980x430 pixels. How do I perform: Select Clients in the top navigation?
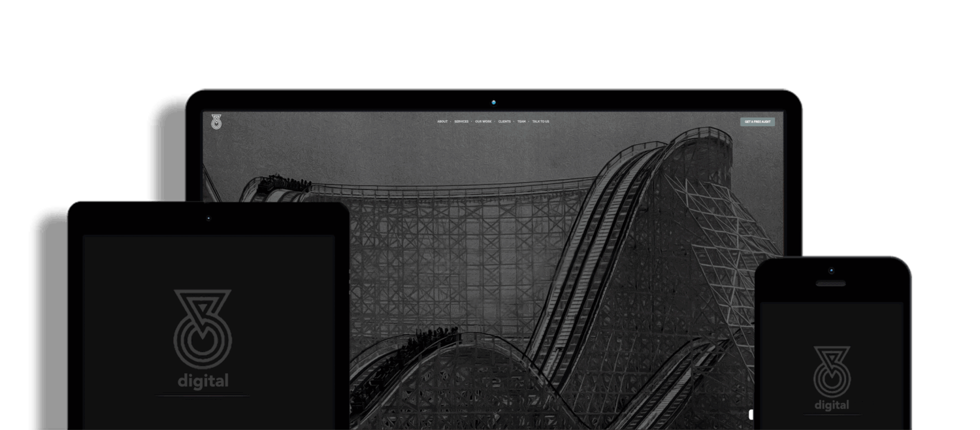tap(504, 122)
